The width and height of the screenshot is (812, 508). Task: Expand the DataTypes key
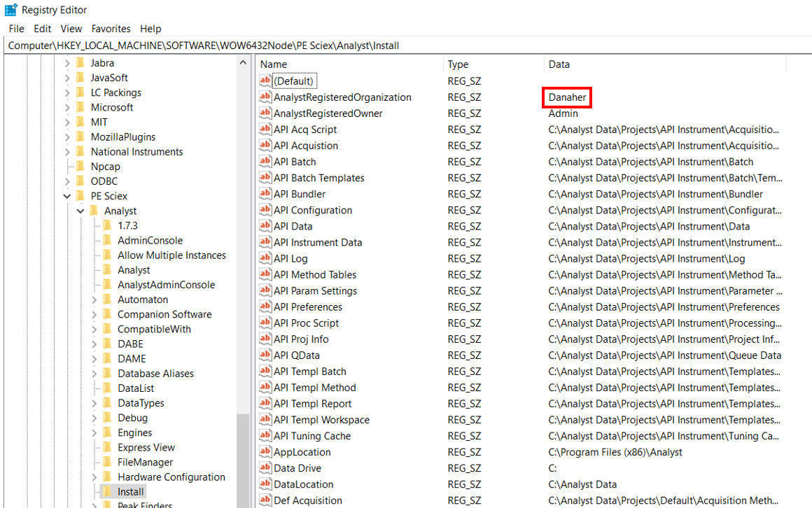[x=94, y=404]
